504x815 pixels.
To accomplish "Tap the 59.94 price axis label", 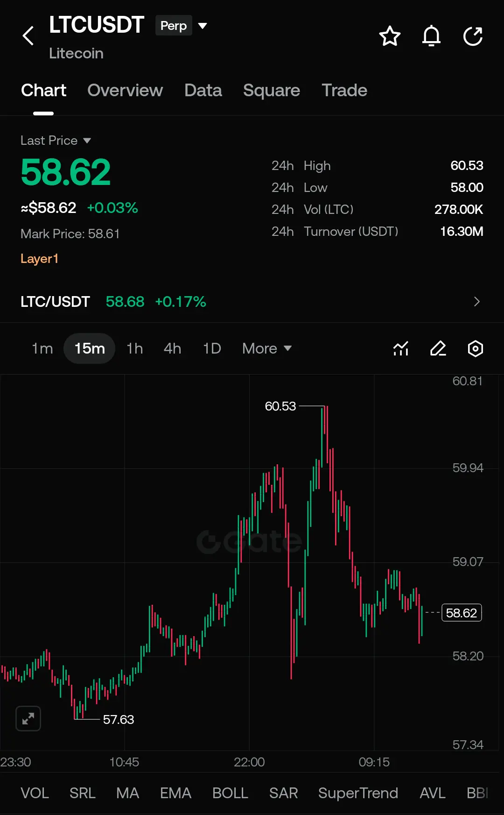I will (x=468, y=468).
